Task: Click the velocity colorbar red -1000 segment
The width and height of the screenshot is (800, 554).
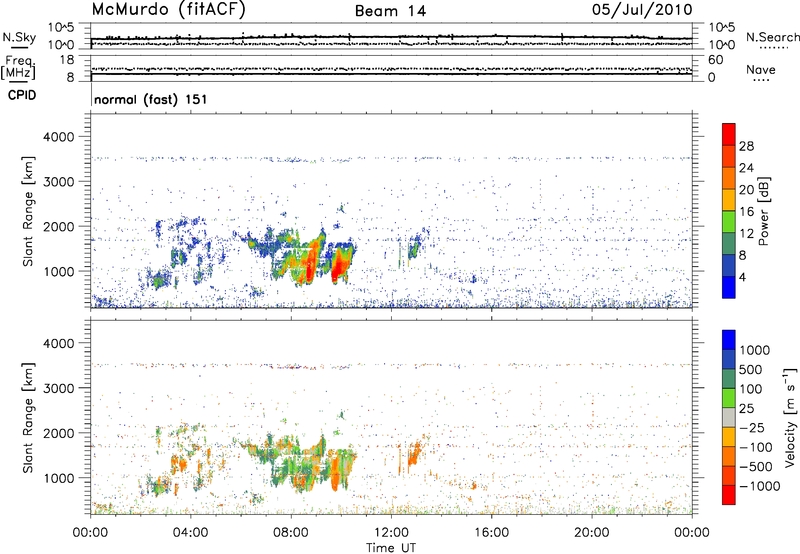Action: 729,495
